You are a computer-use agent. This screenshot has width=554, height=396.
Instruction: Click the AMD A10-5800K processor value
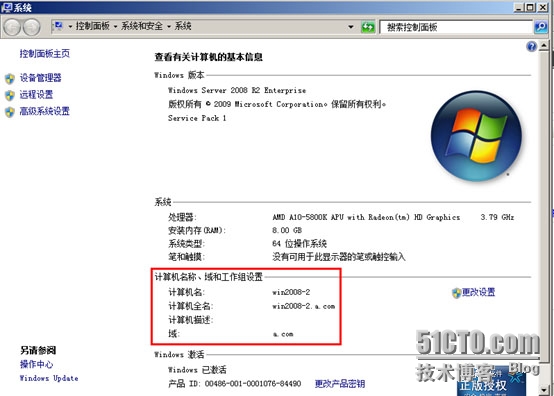click(366, 217)
